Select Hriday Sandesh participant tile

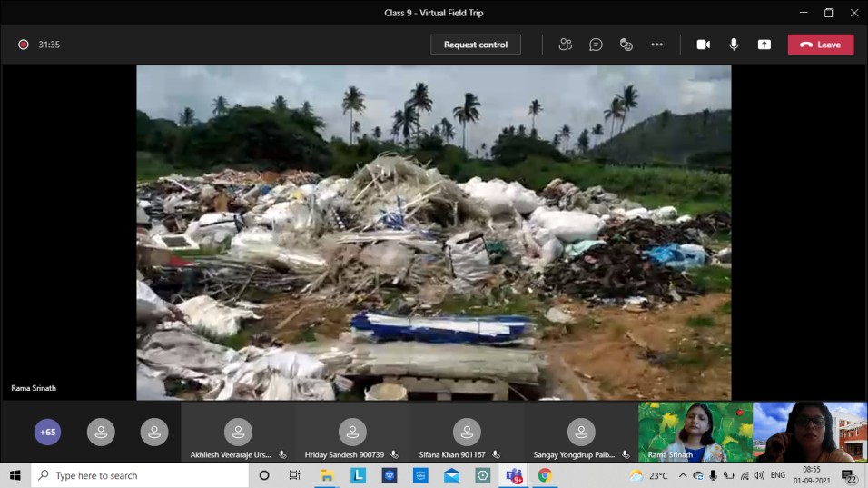pyautogui.click(x=352, y=433)
